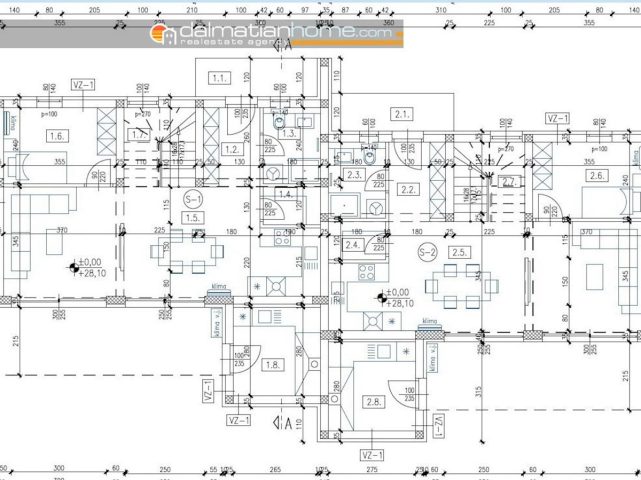This screenshot has height=480, width=641.
Task: Click the S-1 circle marker
Action: click(x=193, y=200)
